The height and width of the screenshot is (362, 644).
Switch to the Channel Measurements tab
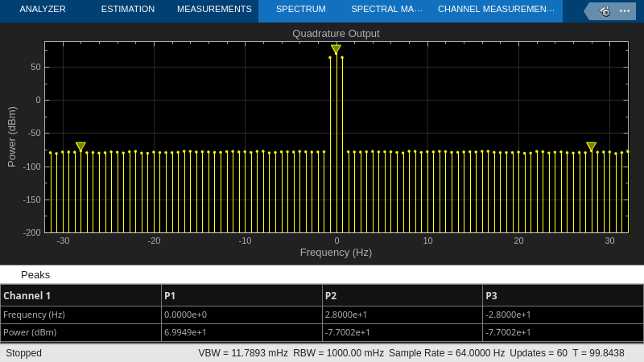pyautogui.click(x=496, y=10)
